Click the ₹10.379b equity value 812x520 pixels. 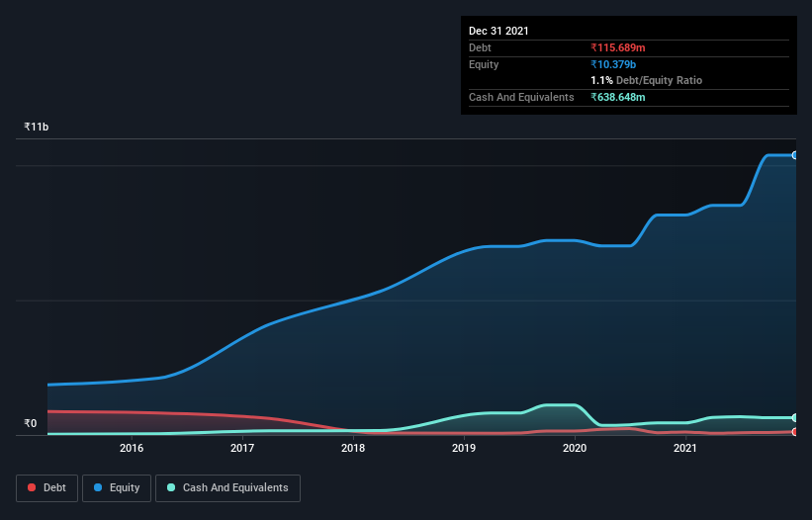click(x=613, y=64)
